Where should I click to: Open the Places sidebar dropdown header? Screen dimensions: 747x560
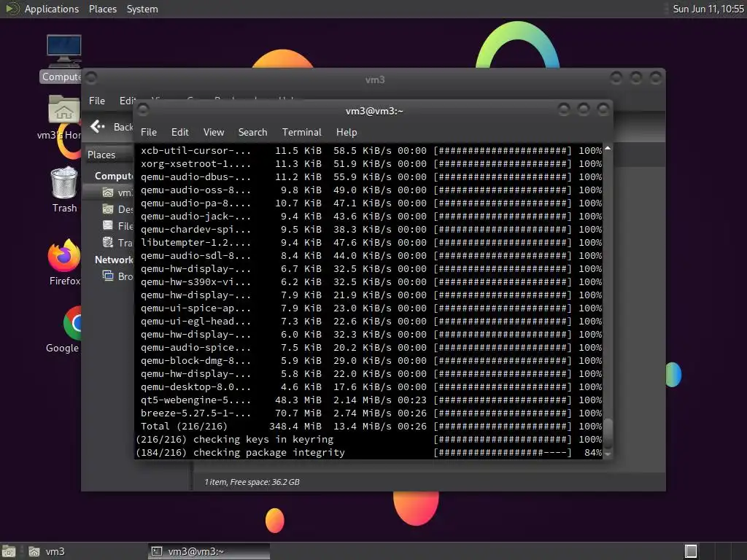tap(109, 155)
